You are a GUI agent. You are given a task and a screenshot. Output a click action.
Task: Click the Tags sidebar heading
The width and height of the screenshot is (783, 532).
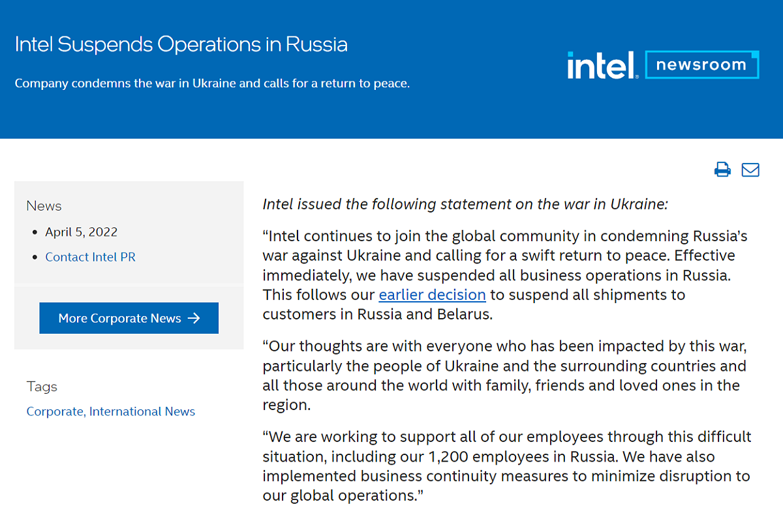(x=42, y=387)
